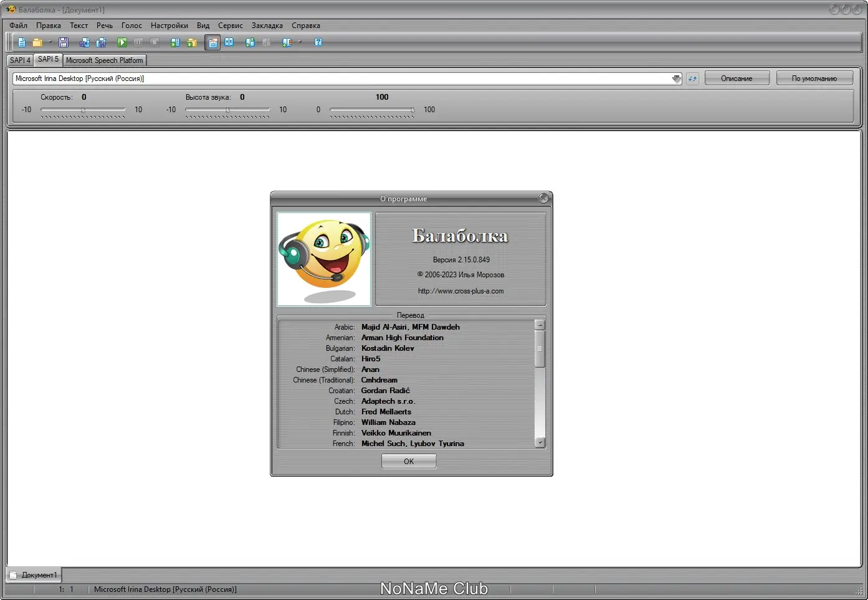Open the Справка menu
The height and width of the screenshot is (600, 868).
click(306, 26)
